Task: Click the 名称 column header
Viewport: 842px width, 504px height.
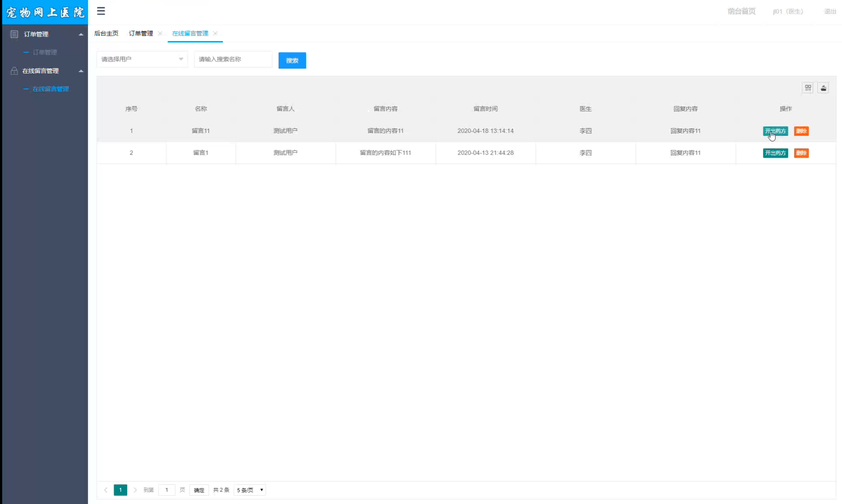Action: pyautogui.click(x=201, y=109)
